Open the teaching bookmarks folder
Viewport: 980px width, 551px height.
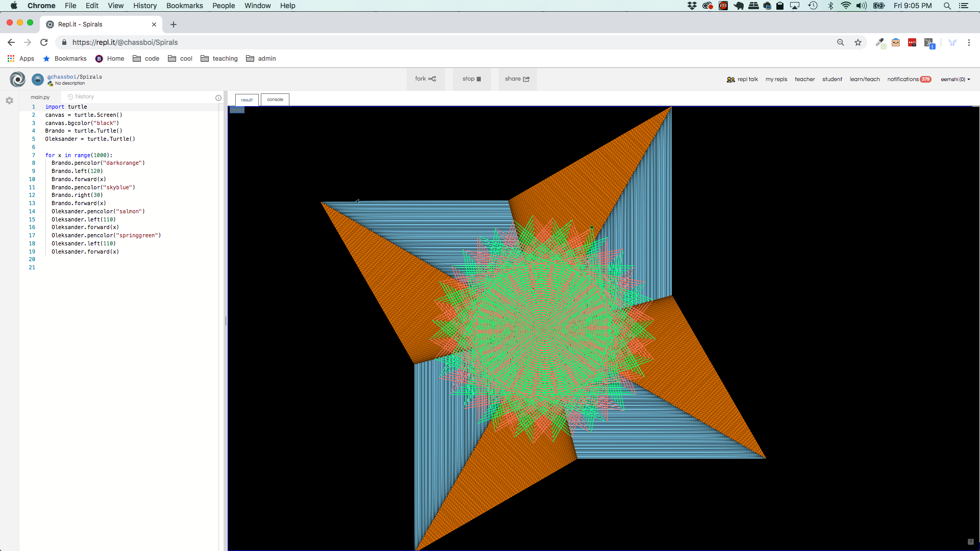point(219,59)
